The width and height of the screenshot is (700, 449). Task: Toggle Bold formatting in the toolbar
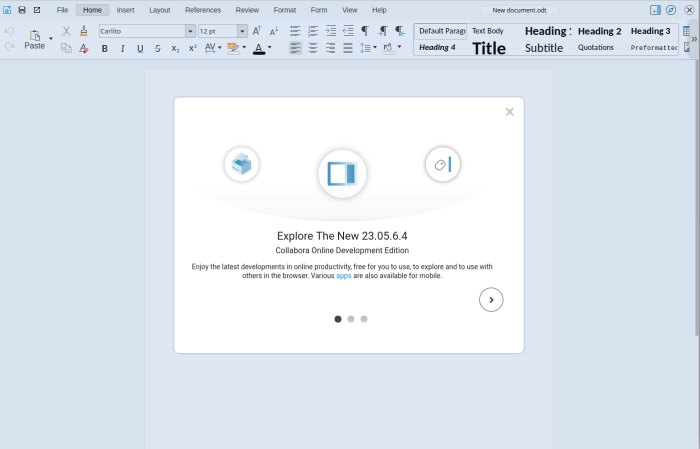(104, 48)
